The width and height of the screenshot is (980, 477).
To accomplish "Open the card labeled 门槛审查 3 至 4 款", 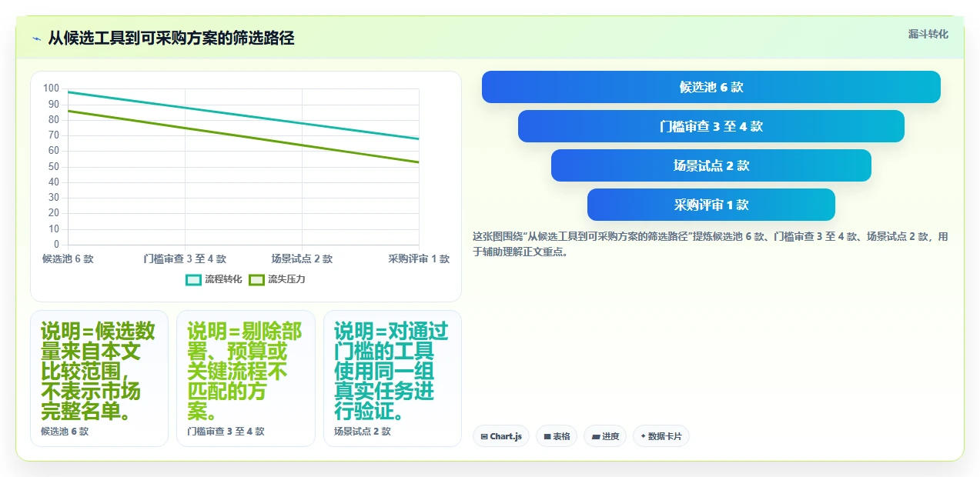I will (246, 379).
